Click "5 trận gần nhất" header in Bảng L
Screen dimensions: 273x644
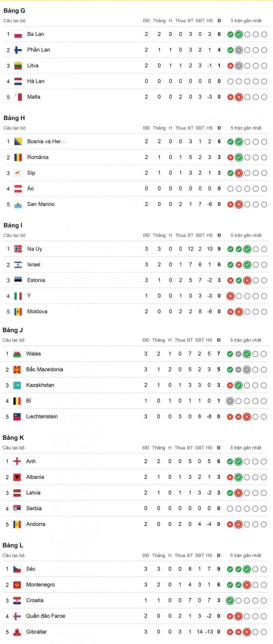coord(245,555)
